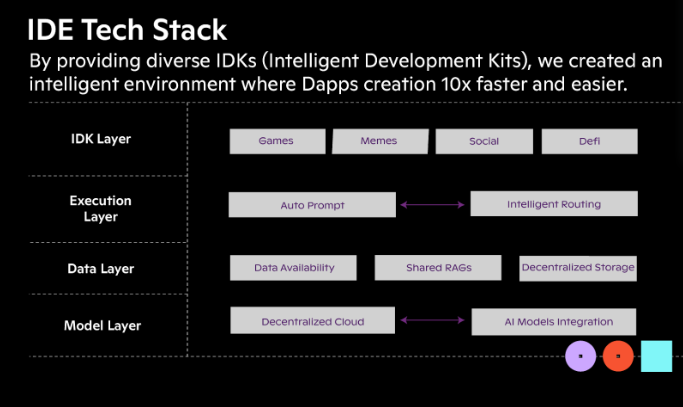Click the red-orange circle shape
Screen dimensions: 683x407
tap(618, 356)
